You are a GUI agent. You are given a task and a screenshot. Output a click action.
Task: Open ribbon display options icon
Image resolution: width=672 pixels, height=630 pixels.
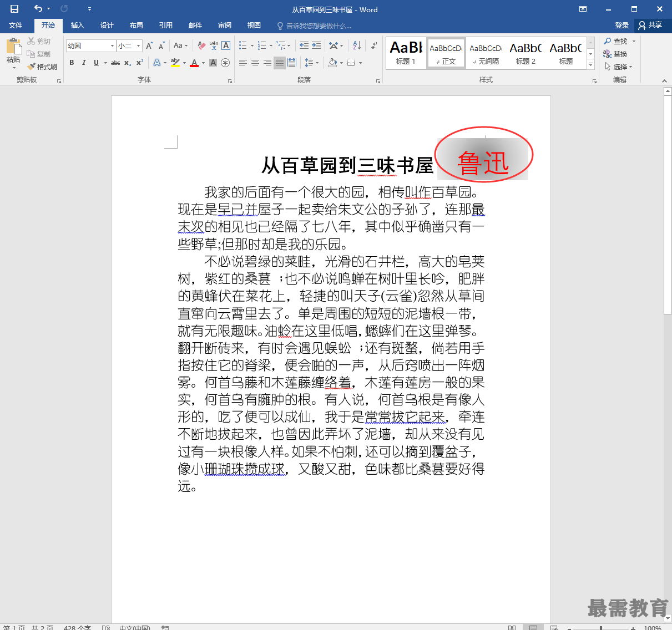pyautogui.click(x=583, y=9)
